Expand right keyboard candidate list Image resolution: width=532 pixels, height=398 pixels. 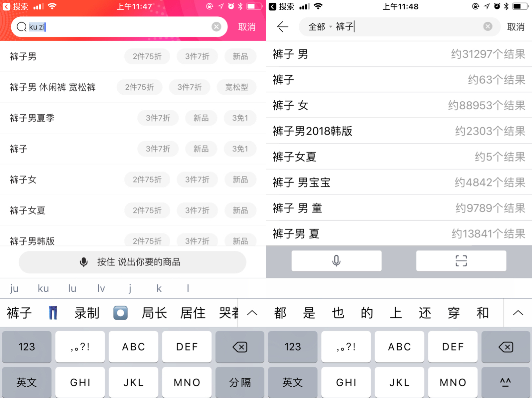(518, 313)
